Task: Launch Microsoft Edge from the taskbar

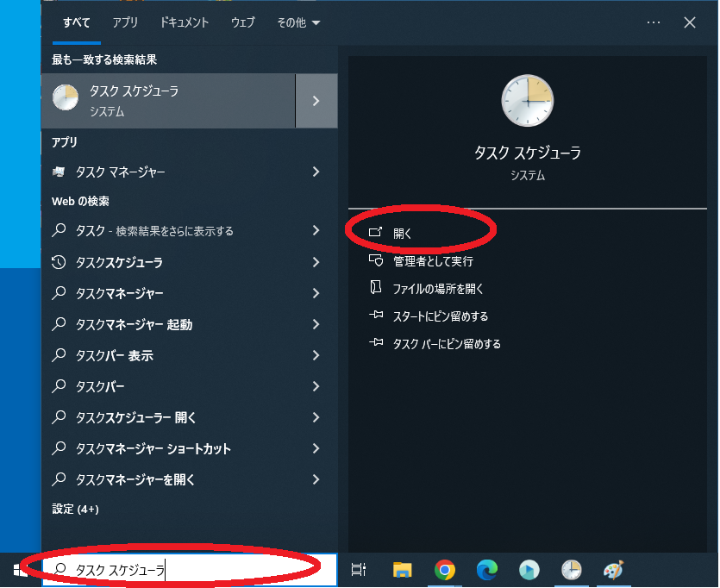Action: click(487, 569)
